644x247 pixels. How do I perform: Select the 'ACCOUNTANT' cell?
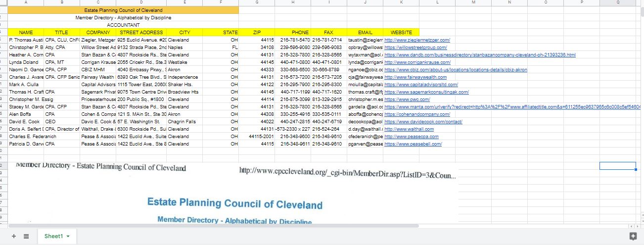[123, 25]
